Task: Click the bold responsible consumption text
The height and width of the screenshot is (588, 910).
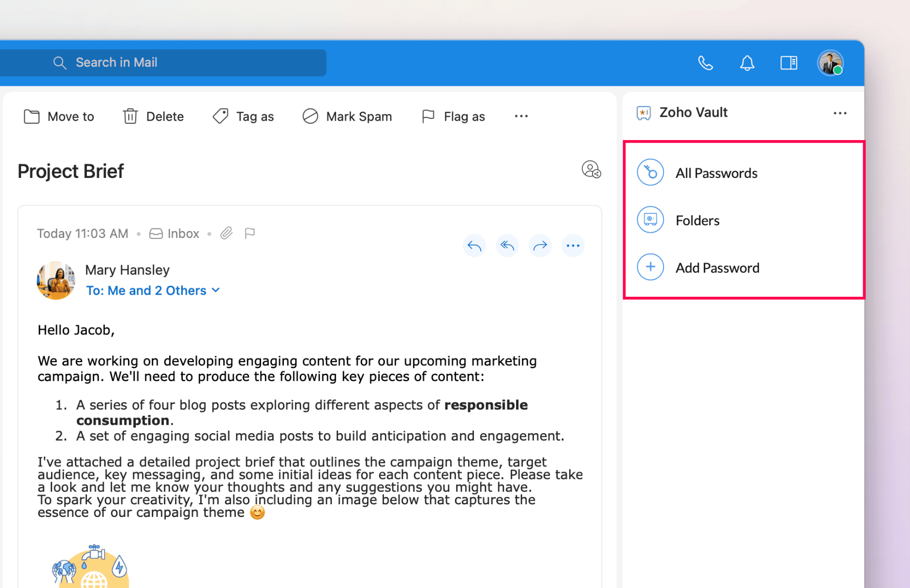Action: pos(302,413)
